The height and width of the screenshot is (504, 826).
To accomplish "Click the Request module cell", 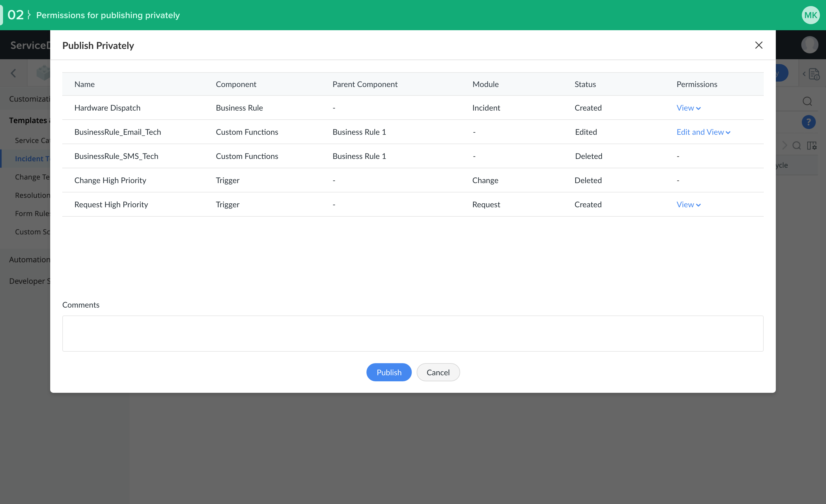I will (x=486, y=205).
